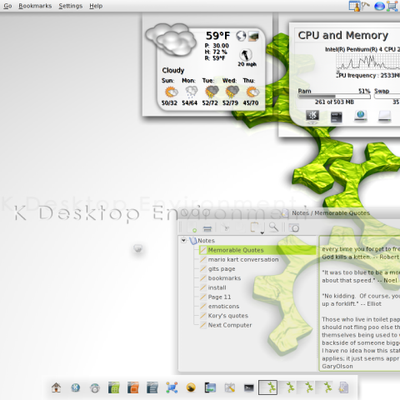
Task: Click the date clock icon in Notes toolbar
Action: point(294,228)
